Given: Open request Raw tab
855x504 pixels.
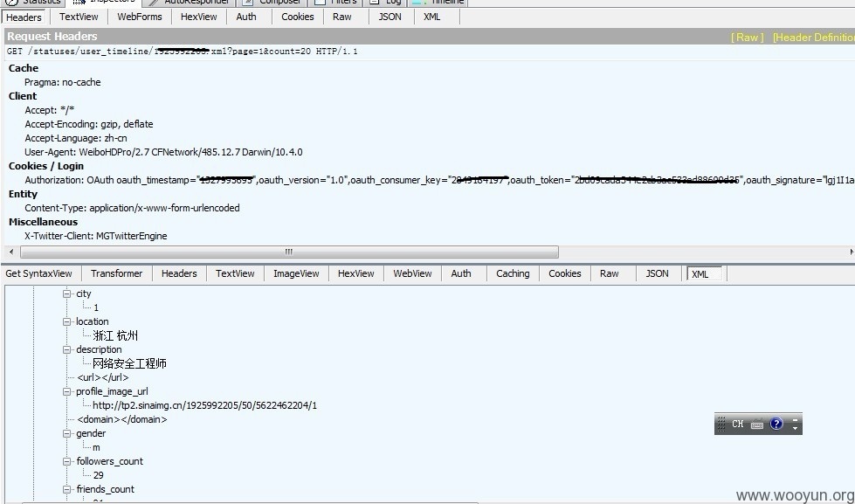Looking at the screenshot, I should point(341,17).
